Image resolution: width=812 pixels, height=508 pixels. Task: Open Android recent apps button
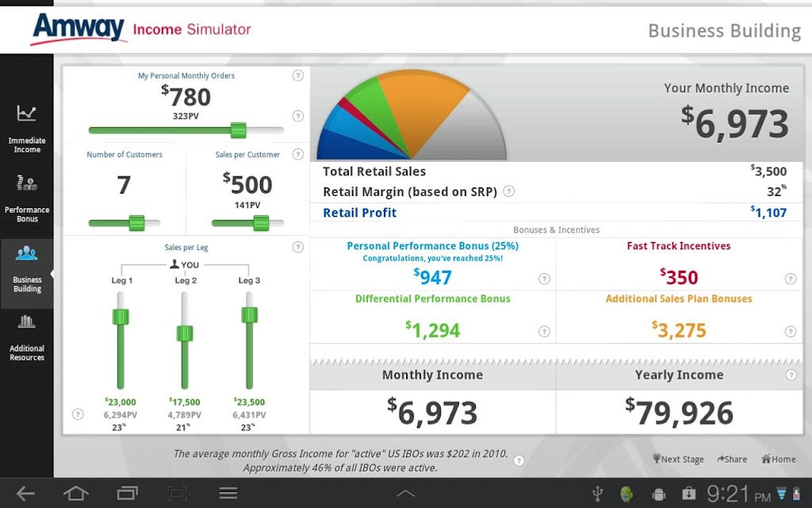pyautogui.click(x=128, y=493)
